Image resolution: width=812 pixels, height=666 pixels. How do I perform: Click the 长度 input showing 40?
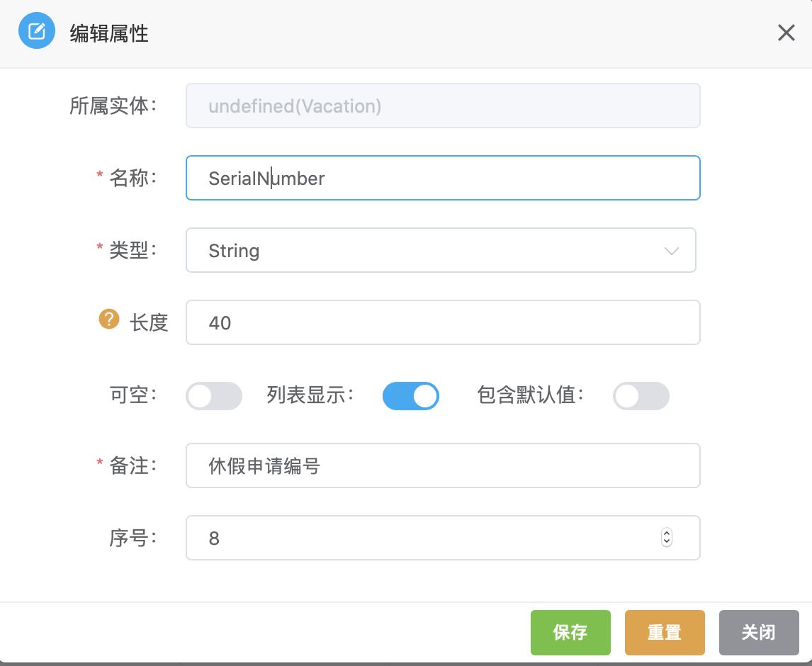(x=442, y=322)
